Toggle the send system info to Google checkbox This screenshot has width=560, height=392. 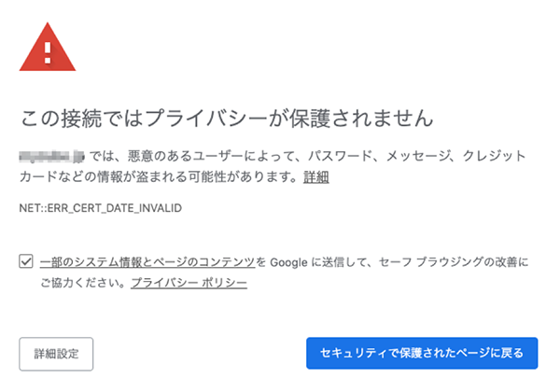pos(25,261)
